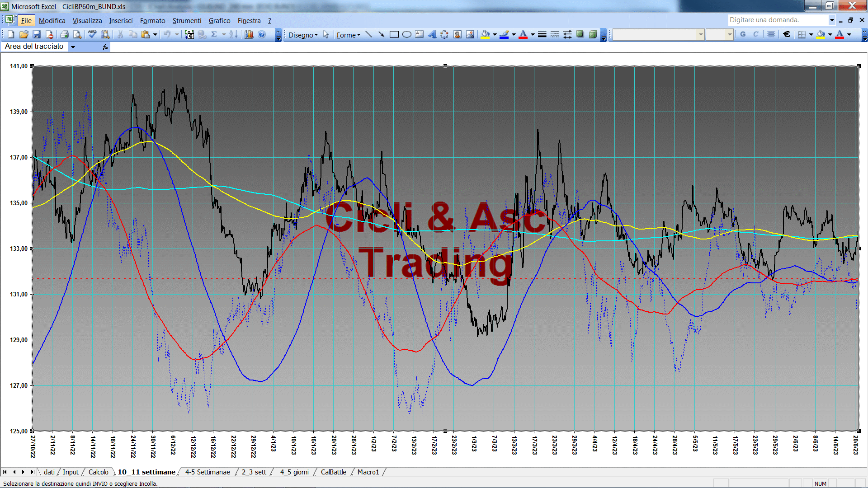
Task: Open the font size combo box
Action: click(x=719, y=34)
